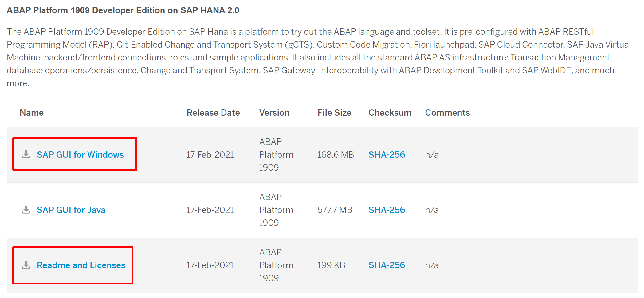The image size is (644, 298).
Task: Click the File Size column header
Action: click(334, 113)
